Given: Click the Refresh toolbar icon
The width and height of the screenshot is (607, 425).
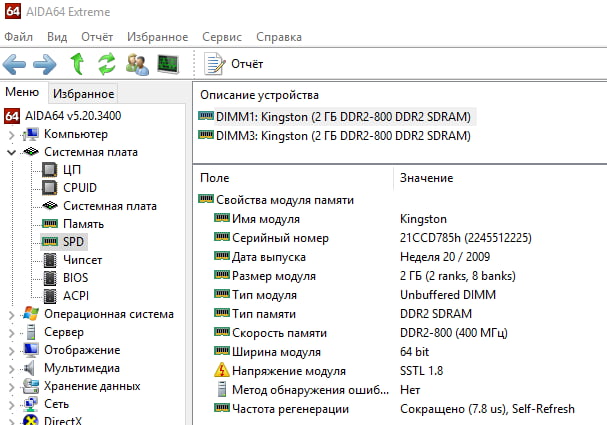Looking at the screenshot, I should (106, 64).
